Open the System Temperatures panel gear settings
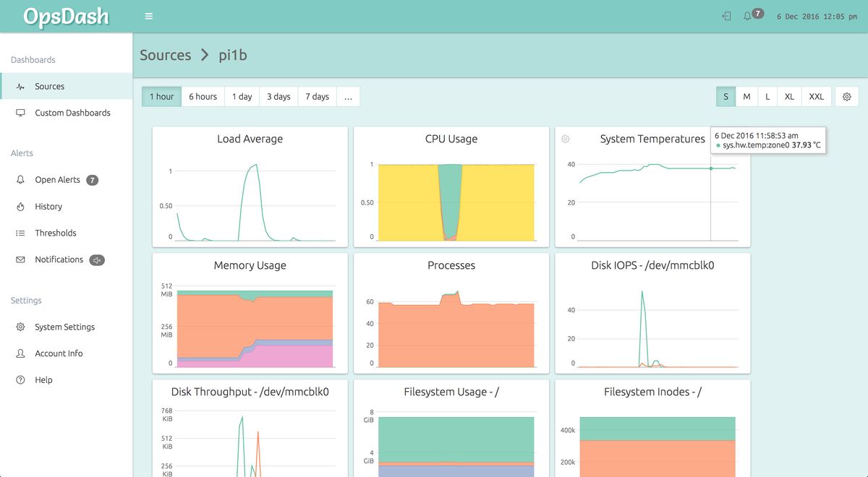The height and width of the screenshot is (477, 868). [565, 139]
